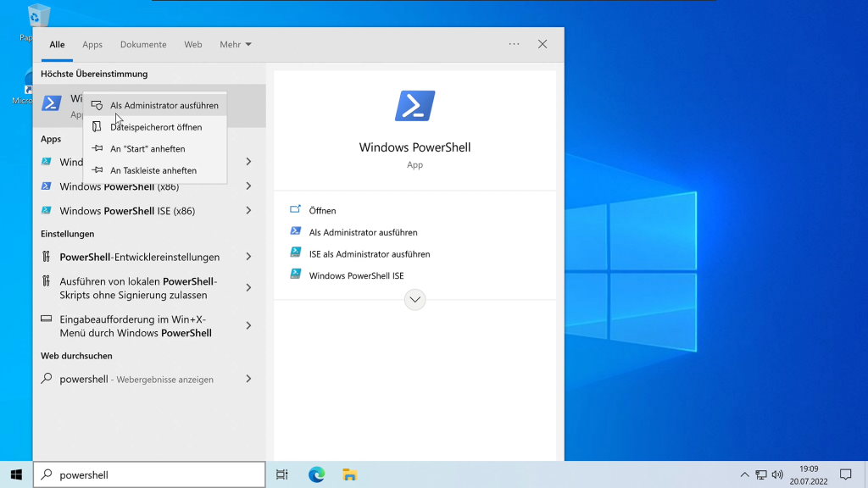Click "ISE als Administrator ausführen"

click(x=370, y=254)
